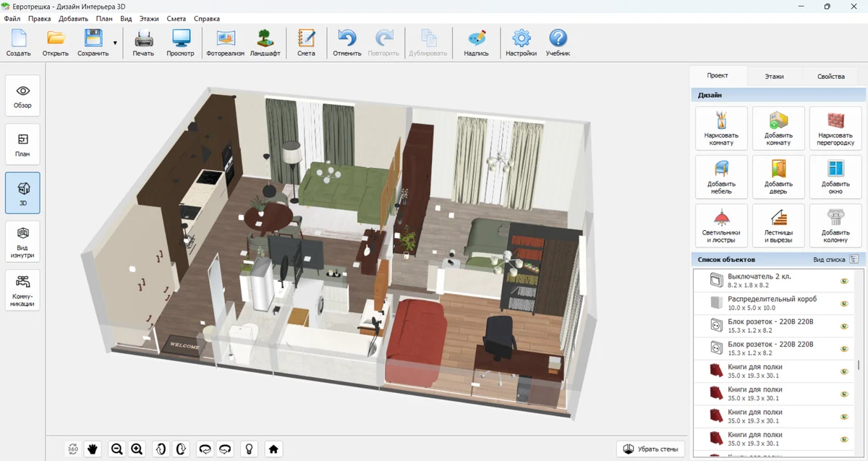Screen dimensions: 868x461
Task: Expand the Сохранить dropdown arrow
Action: tap(115, 43)
